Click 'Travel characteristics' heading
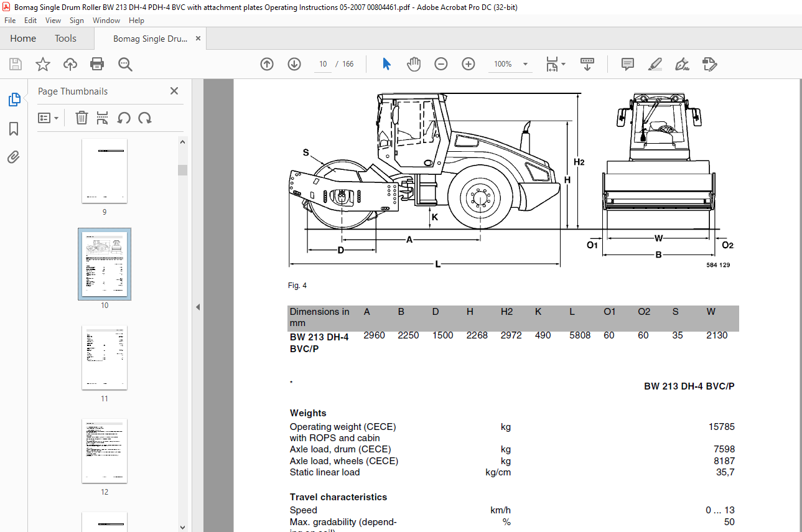 click(x=338, y=497)
